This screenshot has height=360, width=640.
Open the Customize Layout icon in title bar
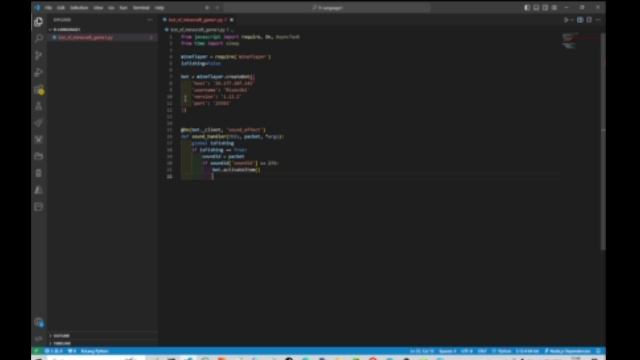554,8
